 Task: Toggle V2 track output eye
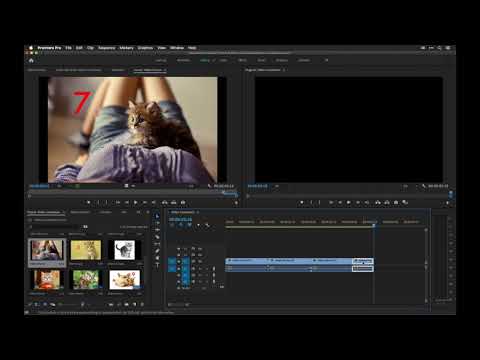(x=200, y=255)
